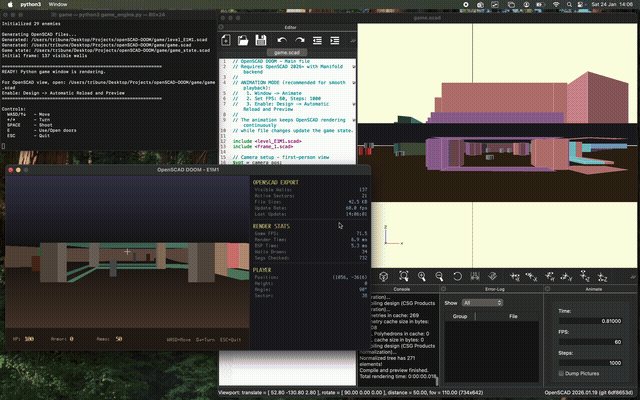The image size is (640, 400).
Task: Click the second X-axis view icon
Action: [531, 277]
